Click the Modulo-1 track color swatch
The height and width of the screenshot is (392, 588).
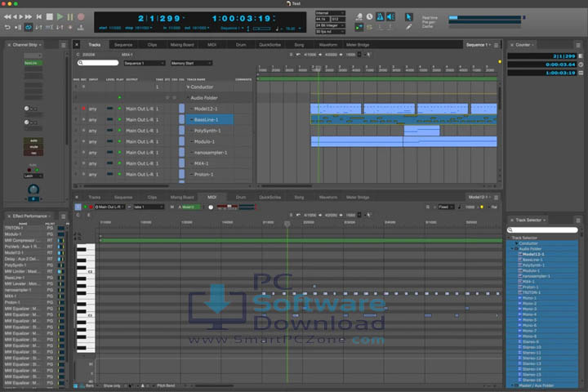[181, 141]
